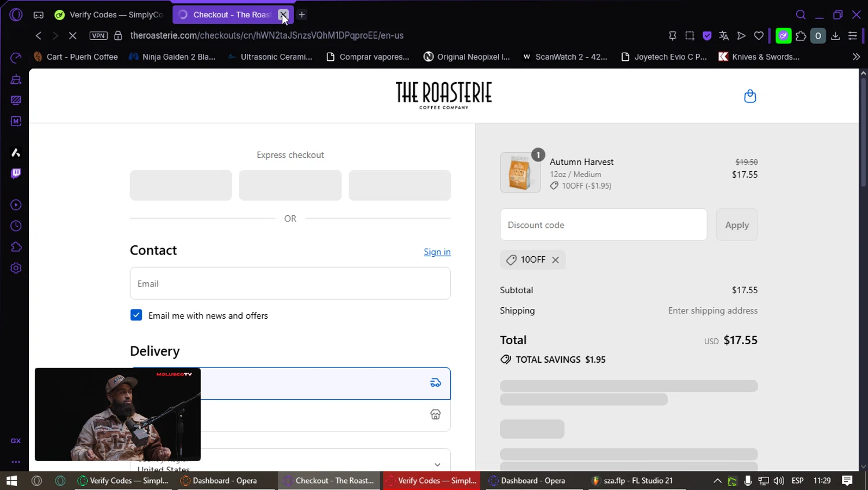
Task: Click the Apply discount button
Action: pos(737,225)
